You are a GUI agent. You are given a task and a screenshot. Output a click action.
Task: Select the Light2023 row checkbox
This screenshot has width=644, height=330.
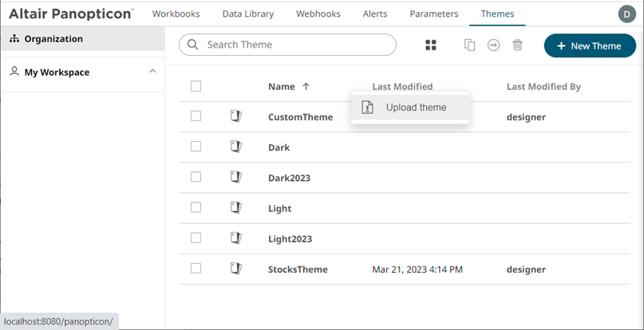pos(196,238)
